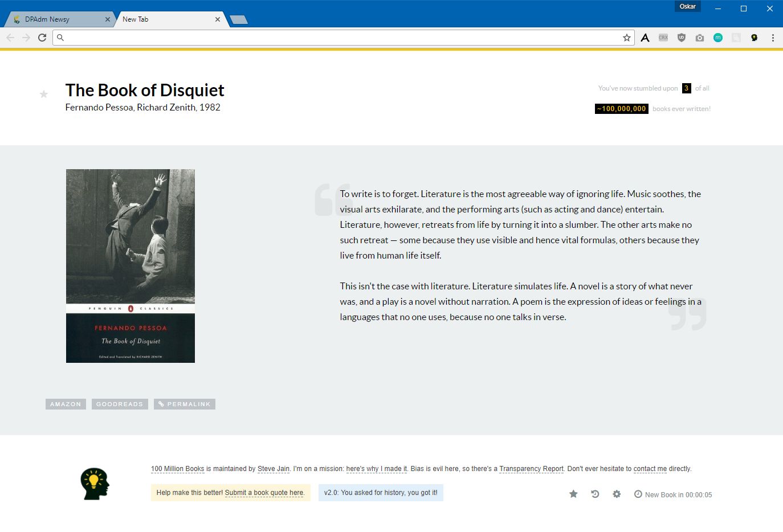Open the Chrome three-dot menu
The height and width of the screenshot is (532, 783).
(x=773, y=38)
